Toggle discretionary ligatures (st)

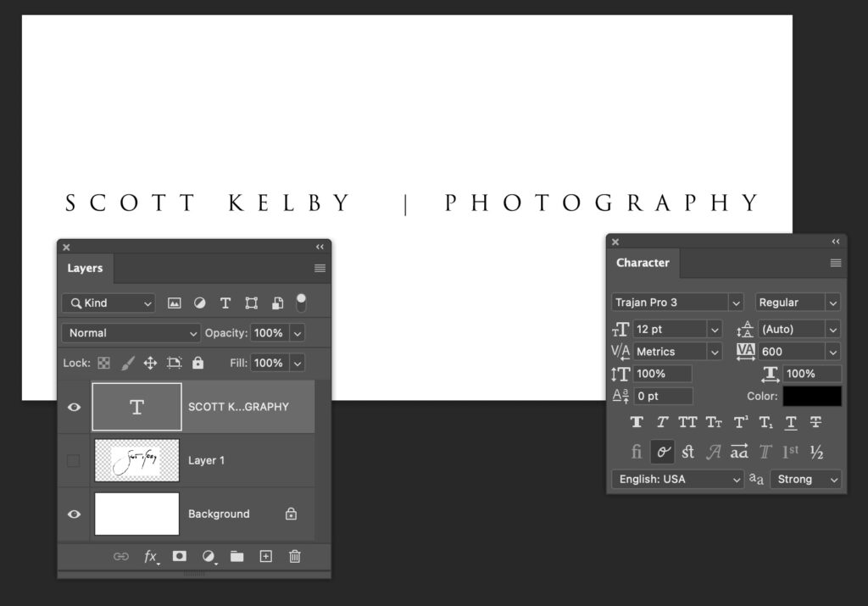point(688,452)
